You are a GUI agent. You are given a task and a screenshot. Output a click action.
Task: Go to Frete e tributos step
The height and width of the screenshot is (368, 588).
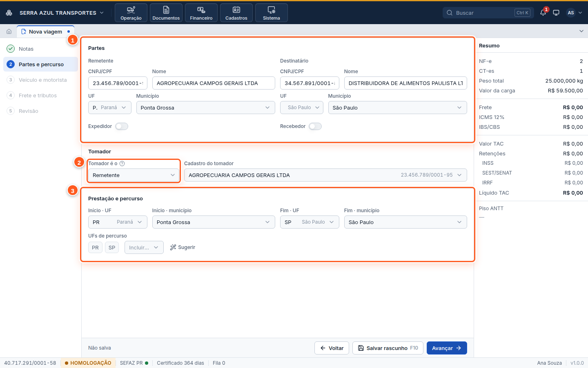pyautogui.click(x=40, y=95)
